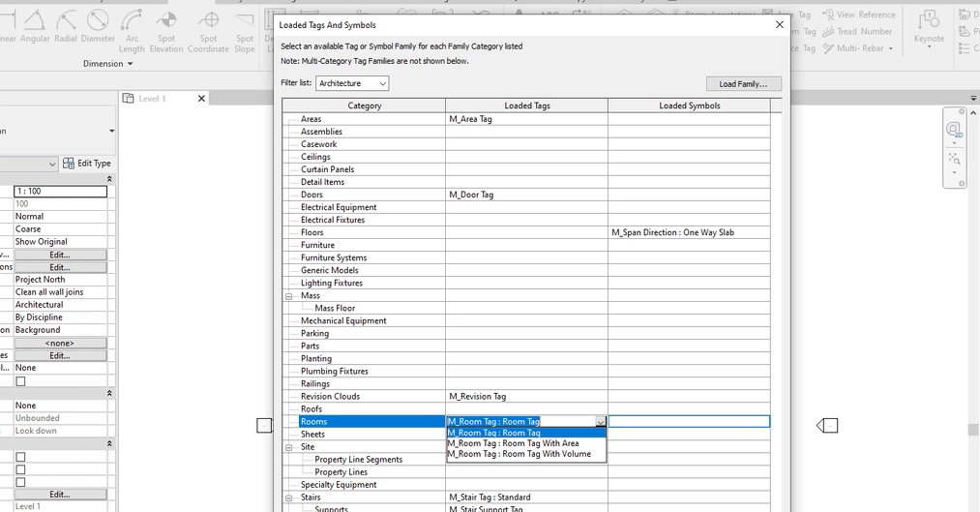
Task: Open the Rooms loaded tag dropdown arrow
Action: 600,422
